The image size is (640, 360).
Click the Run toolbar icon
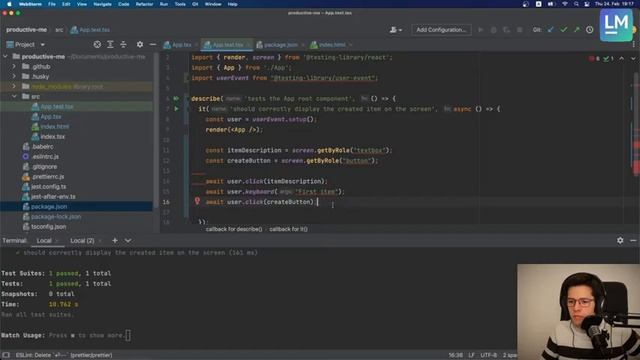[480, 30]
